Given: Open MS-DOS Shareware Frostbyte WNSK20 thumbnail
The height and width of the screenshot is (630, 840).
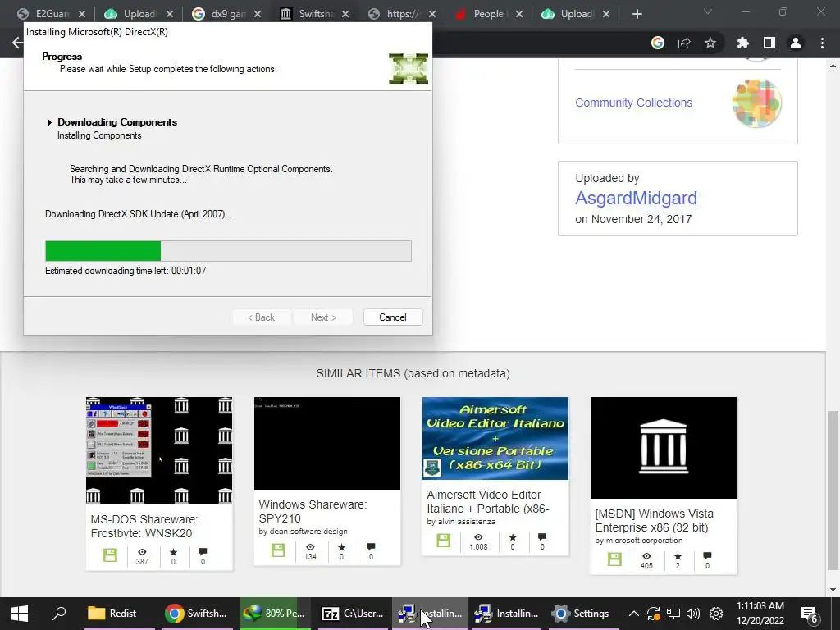Looking at the screenshot, I should [x=159, y=450].
